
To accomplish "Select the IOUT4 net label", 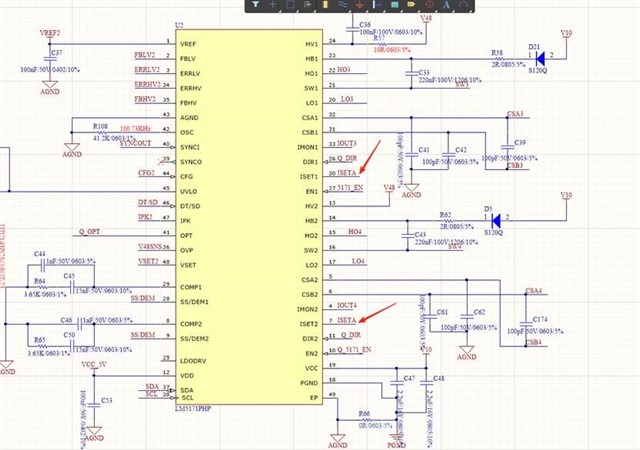I will 347,305.
